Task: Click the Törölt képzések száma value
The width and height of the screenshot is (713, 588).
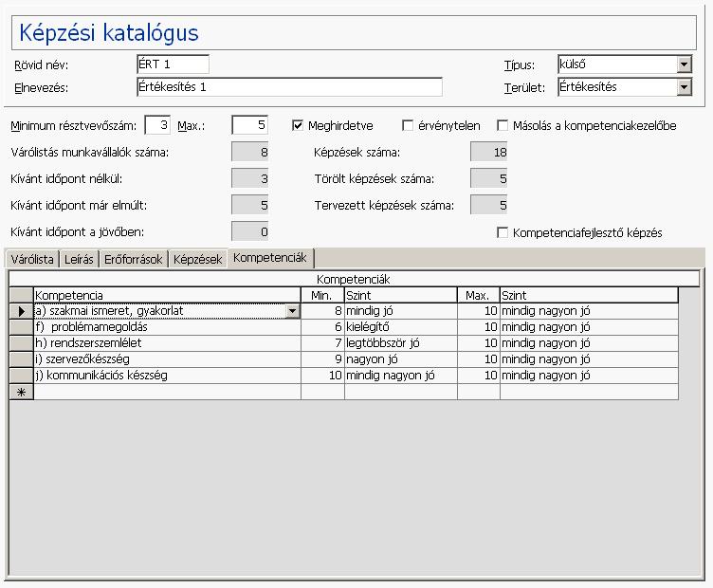Action: click(488, 178)
